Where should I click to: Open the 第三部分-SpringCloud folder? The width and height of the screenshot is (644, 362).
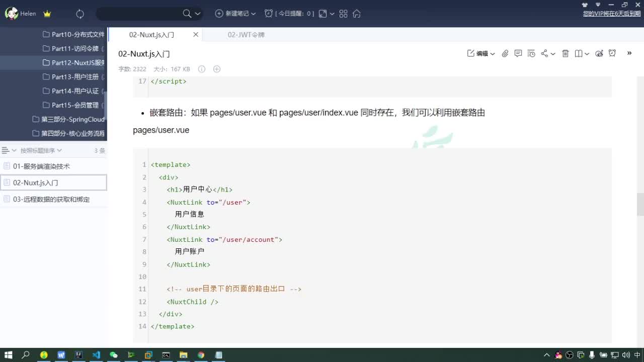[x=68, y=119]
